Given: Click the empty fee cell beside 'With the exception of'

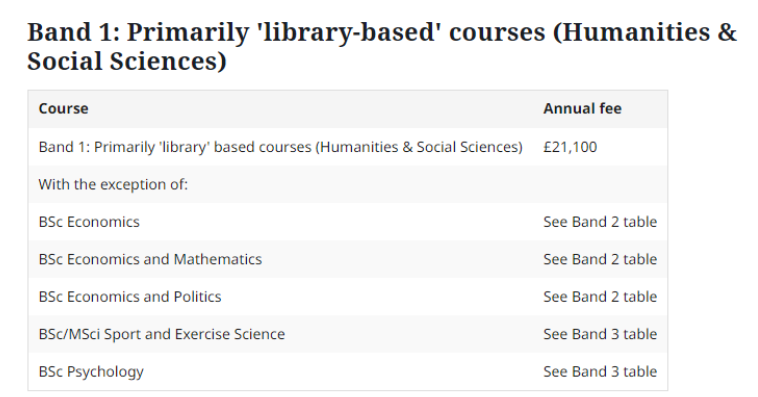Looking at the screenshot, I should click(600, 184).
